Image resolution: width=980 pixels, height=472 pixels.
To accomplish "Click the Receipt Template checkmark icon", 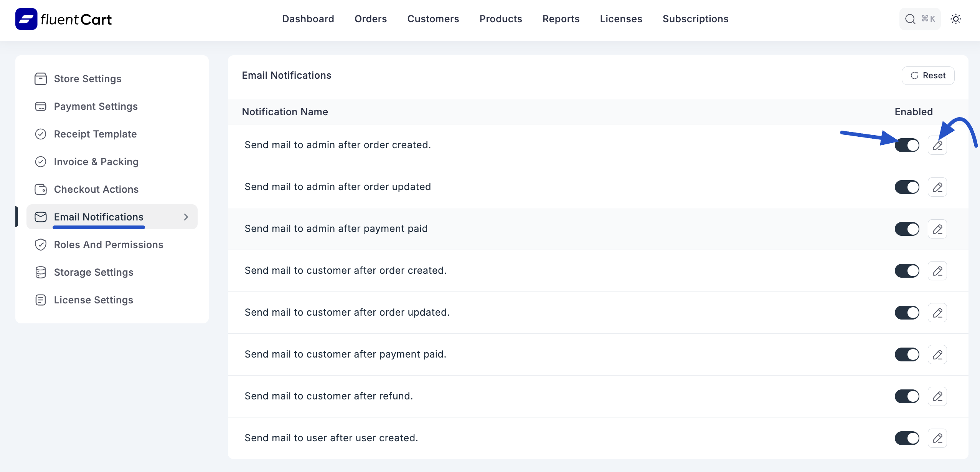I will (x=40, y=134).
